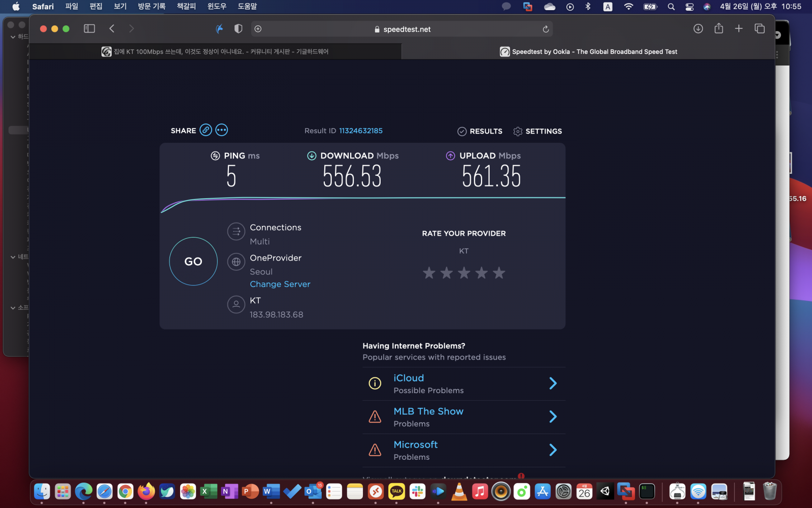Click the share link icon
Viewport: 812px width, 508px height.
click(206, 130)
